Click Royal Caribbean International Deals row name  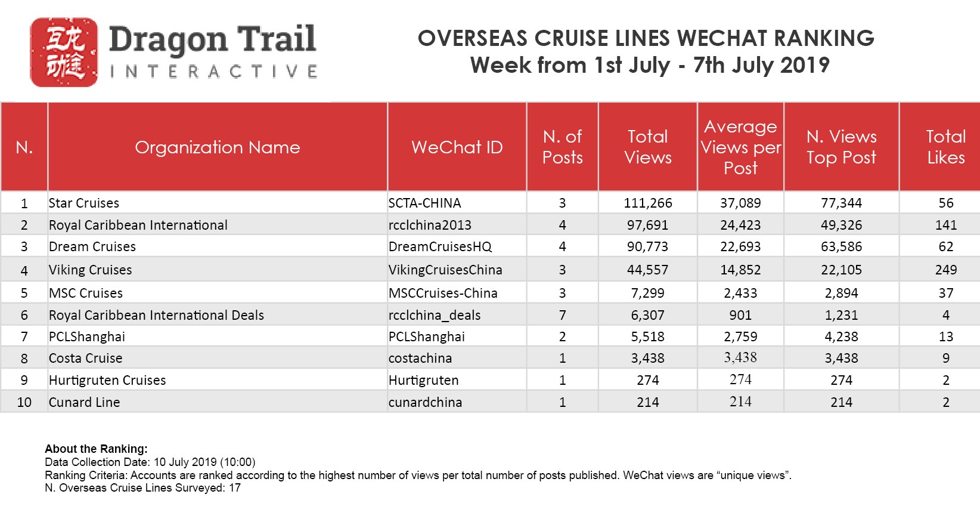[156, 315]
